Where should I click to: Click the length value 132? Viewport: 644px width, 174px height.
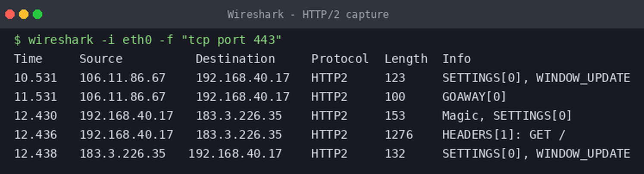pyautogui.click(x=395, y=154)
